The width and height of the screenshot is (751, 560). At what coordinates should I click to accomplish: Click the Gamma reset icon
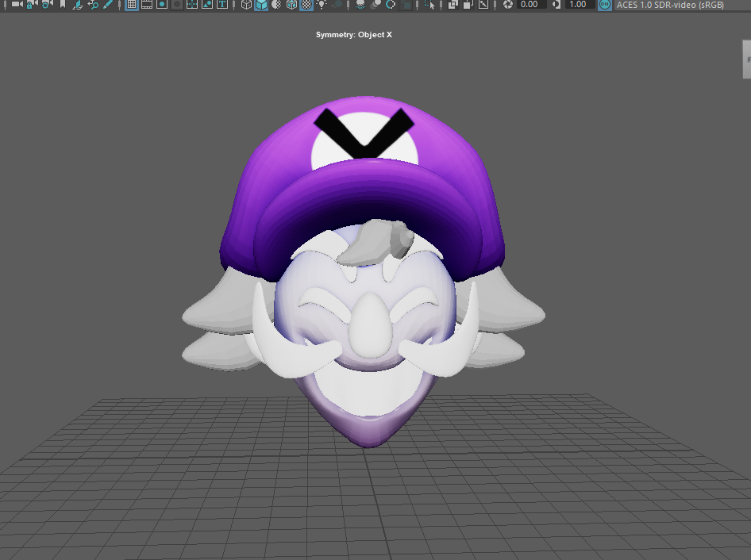click(557, 4)
